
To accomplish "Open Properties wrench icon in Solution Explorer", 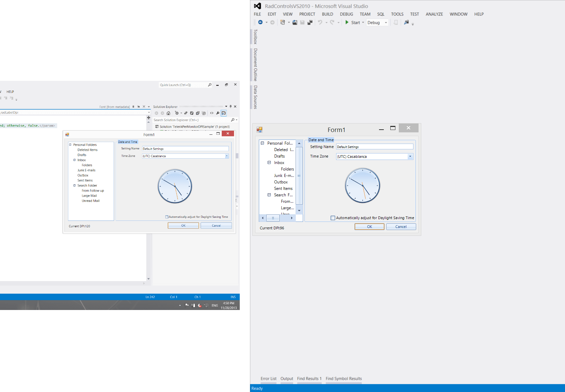I will (218, 113).
